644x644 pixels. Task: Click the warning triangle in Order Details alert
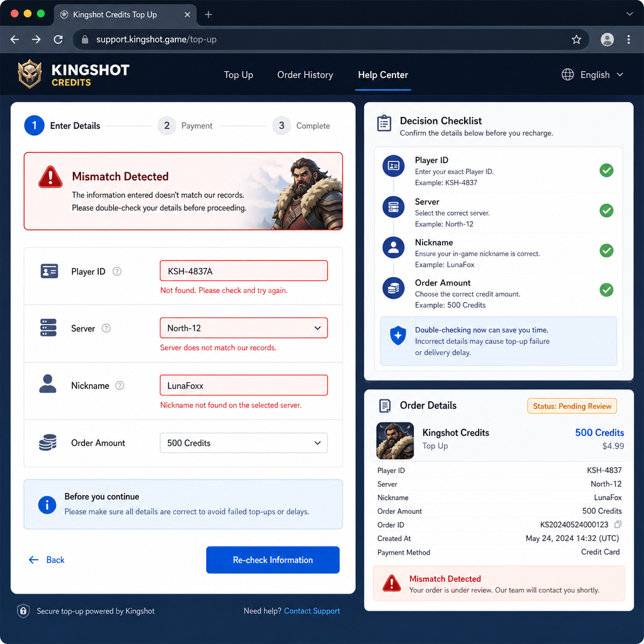[391, 583]
